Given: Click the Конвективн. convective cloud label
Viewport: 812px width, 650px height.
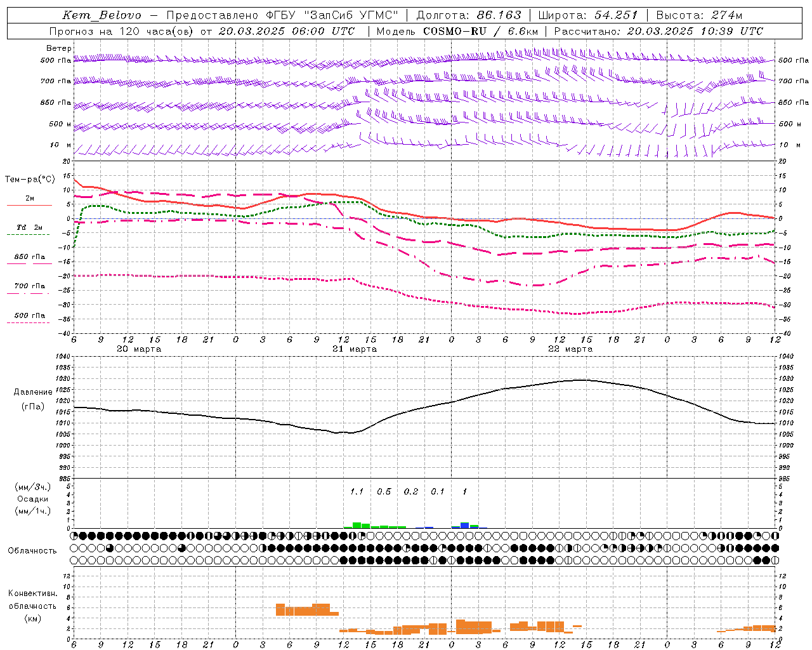Looking at the screenshot, I should tap(32, 594).
